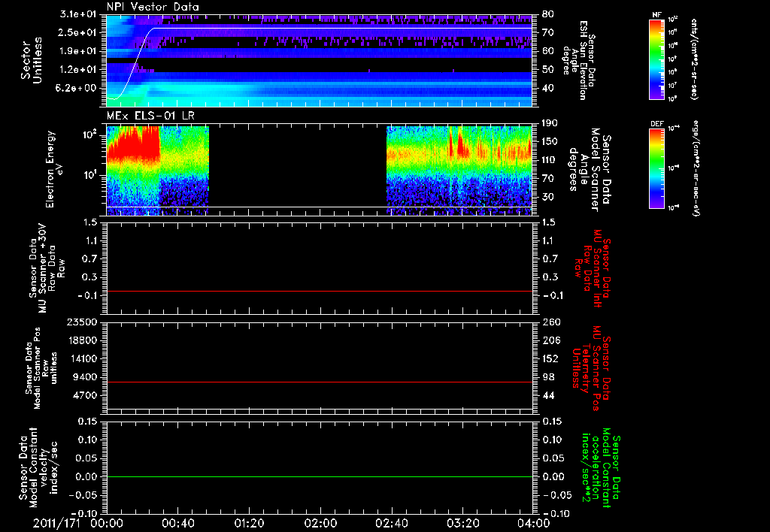The image size is (770, 532).
Task: Click the white sun elevation curve plateau
Action: point(344,28)
